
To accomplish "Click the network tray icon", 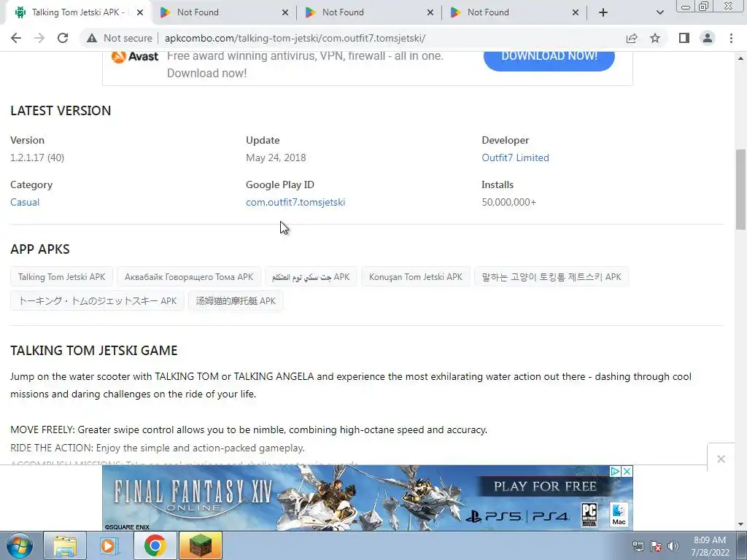I will pos(638,546).
